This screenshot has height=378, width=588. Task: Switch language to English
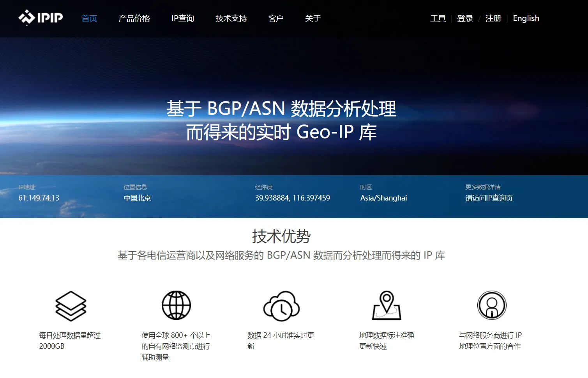click(x=526, y=18)
